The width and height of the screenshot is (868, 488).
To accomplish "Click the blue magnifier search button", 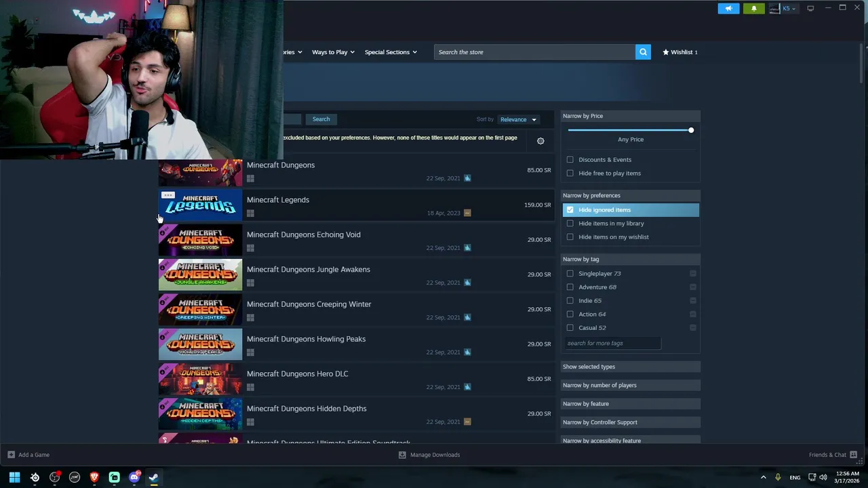I will (x=643, y=52).
